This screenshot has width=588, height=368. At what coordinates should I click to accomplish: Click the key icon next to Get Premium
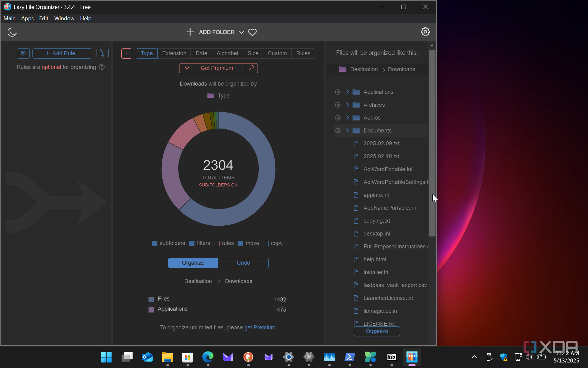pos(251,68)
